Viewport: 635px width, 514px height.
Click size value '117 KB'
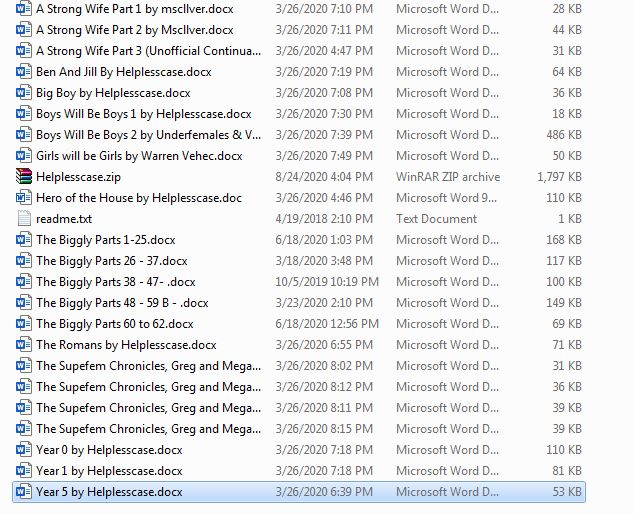[564, 261]
